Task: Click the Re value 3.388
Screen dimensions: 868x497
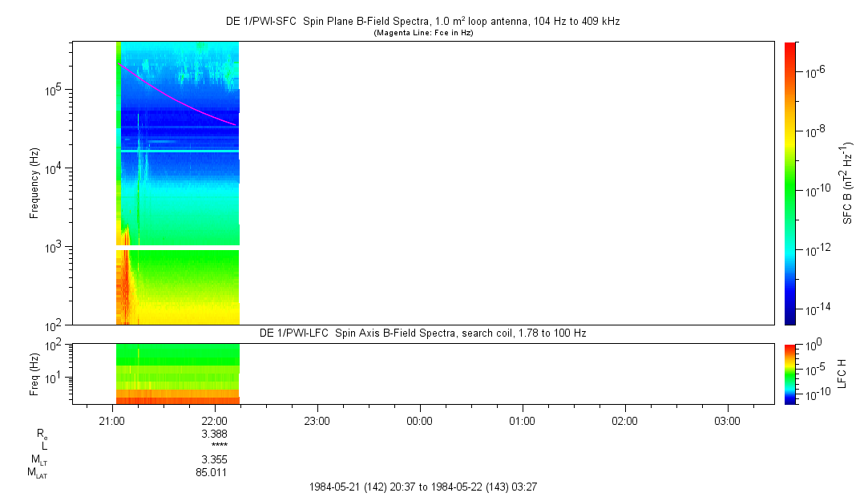Action: [x=212, y=434]
